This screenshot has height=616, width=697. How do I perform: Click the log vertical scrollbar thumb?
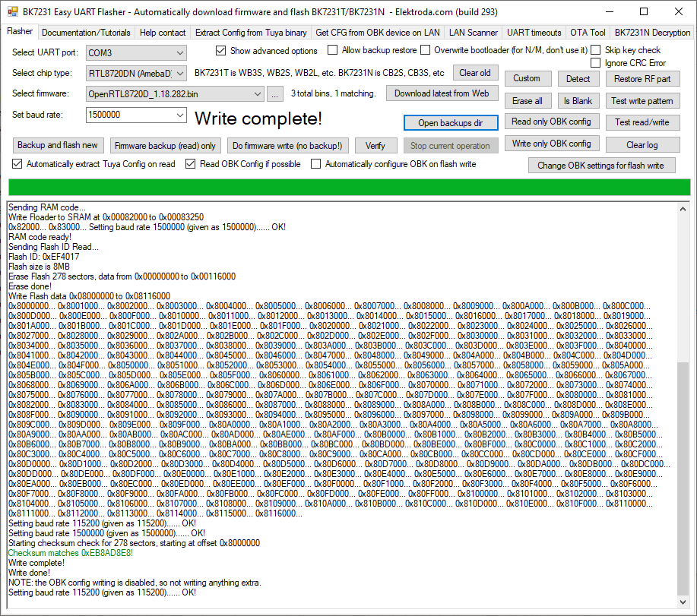click(x=683, y=479)
